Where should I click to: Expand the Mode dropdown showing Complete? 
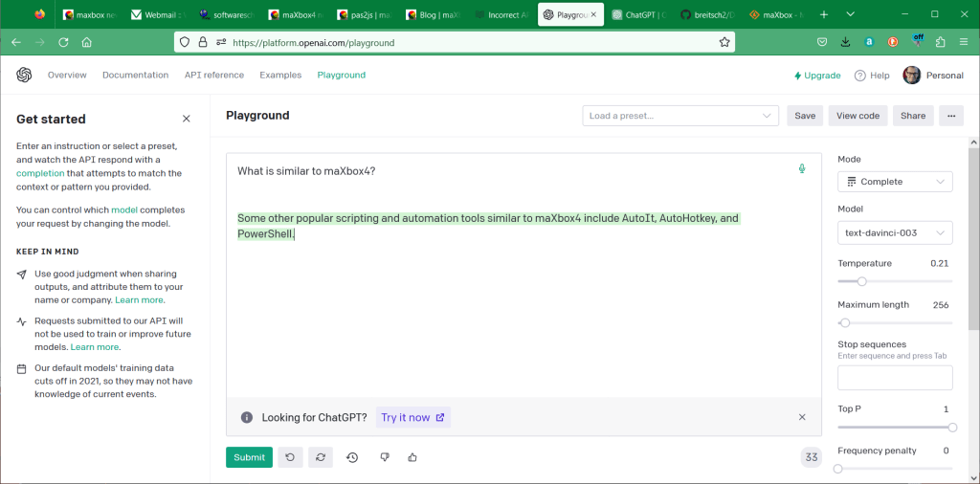895,182
